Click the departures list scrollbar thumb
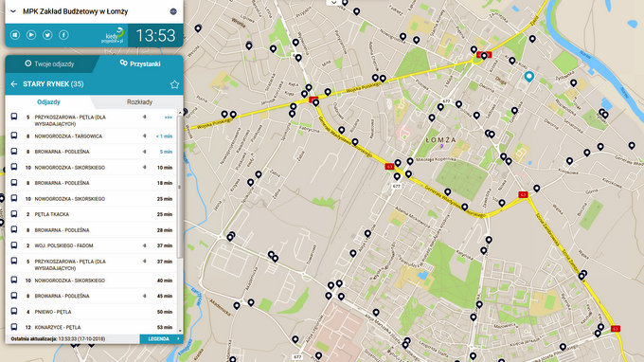The width and height of the screenshot is (644, 362). click(x=180, y=187)
